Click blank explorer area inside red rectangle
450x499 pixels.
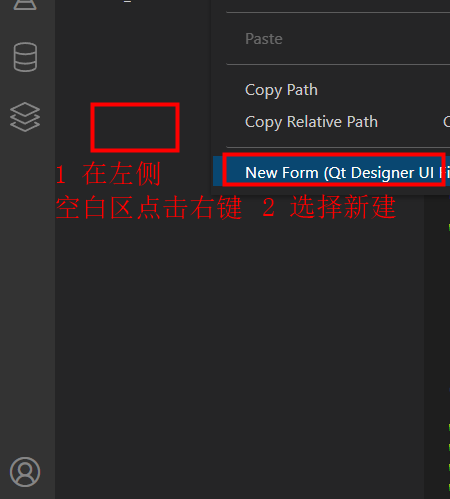tap(135, 127)
